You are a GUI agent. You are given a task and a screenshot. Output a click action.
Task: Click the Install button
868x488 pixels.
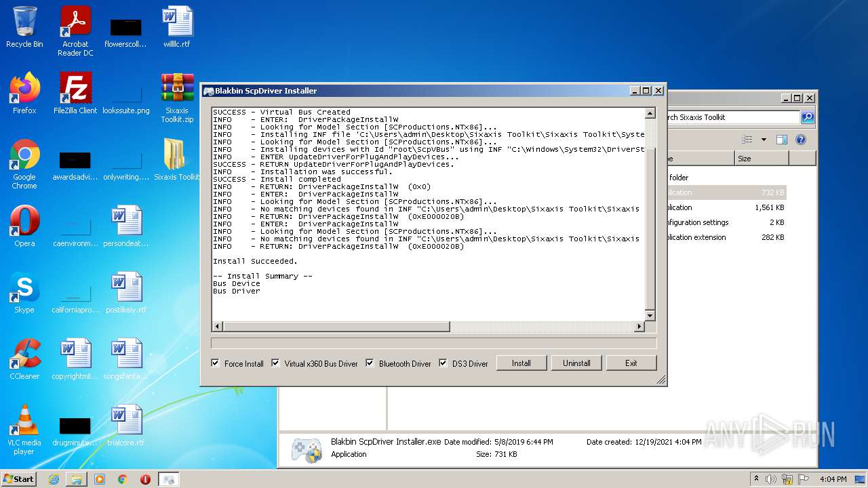coord(521,363)
